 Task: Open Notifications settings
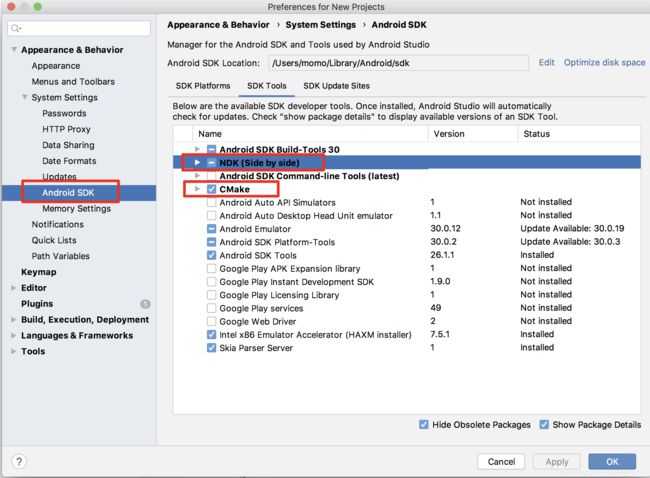pos(58,224)
